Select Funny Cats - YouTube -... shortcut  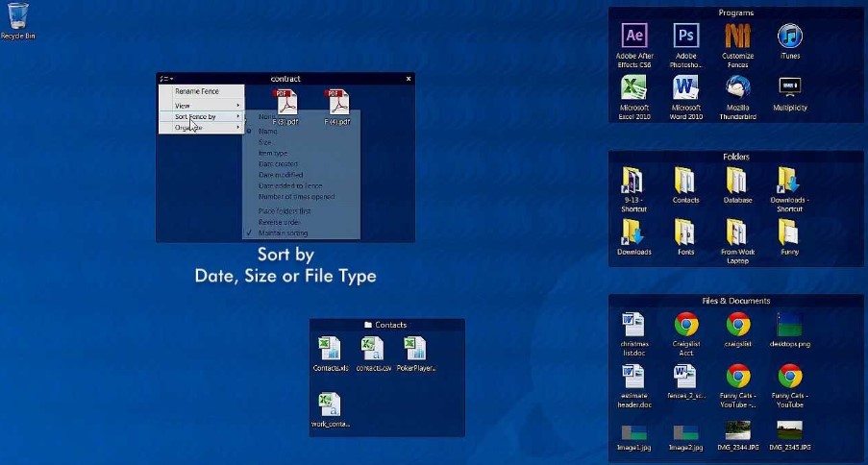click(738, 377)
